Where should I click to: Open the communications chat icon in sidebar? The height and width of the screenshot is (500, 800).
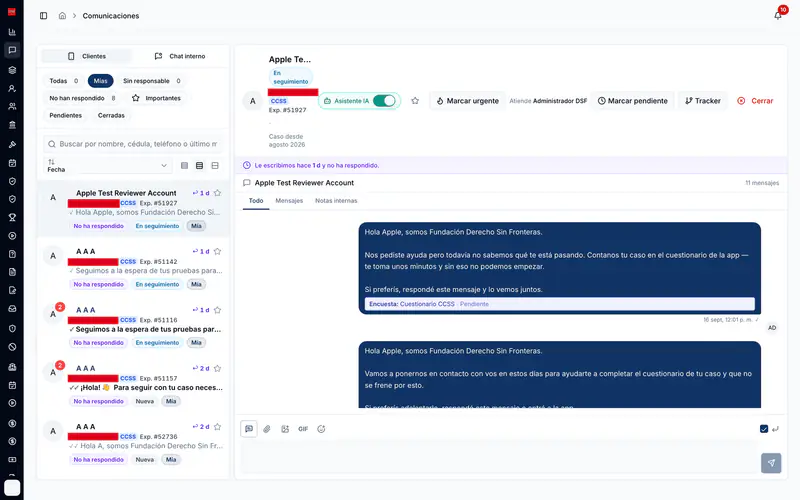12,50
